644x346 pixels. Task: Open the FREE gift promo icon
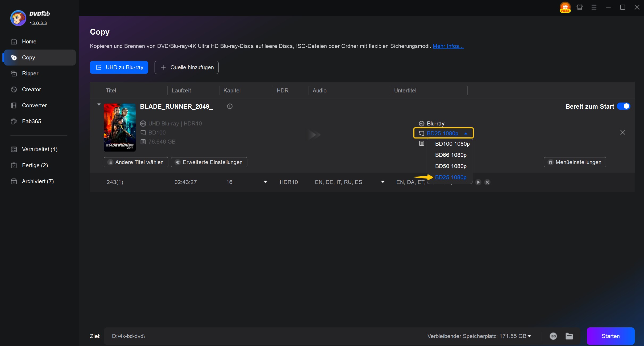point(565,7)
